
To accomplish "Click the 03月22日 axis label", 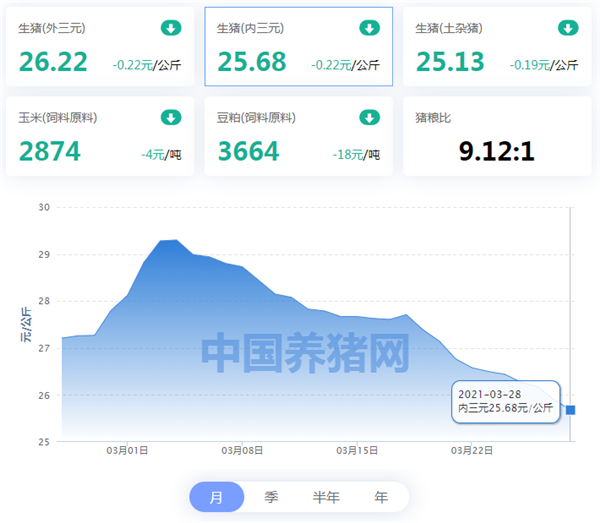I will 471,451.
